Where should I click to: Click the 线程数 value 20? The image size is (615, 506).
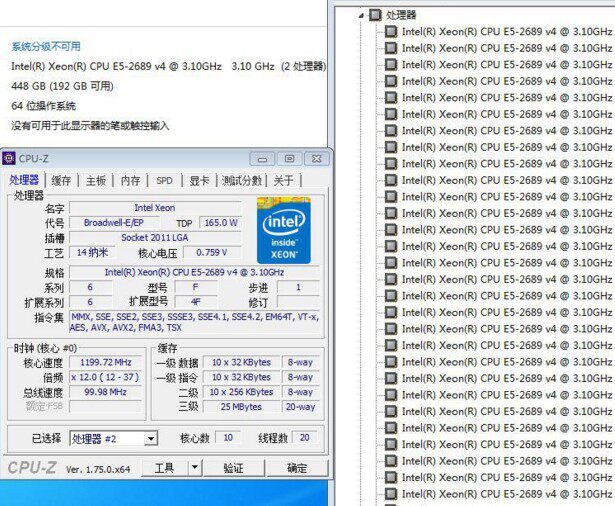coord(304,438)
